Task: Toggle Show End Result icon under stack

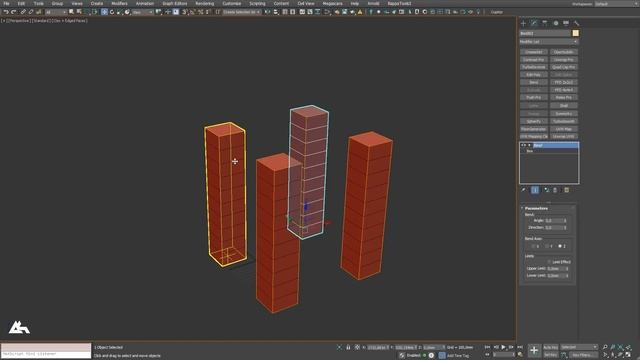Action: click(535, 190)
